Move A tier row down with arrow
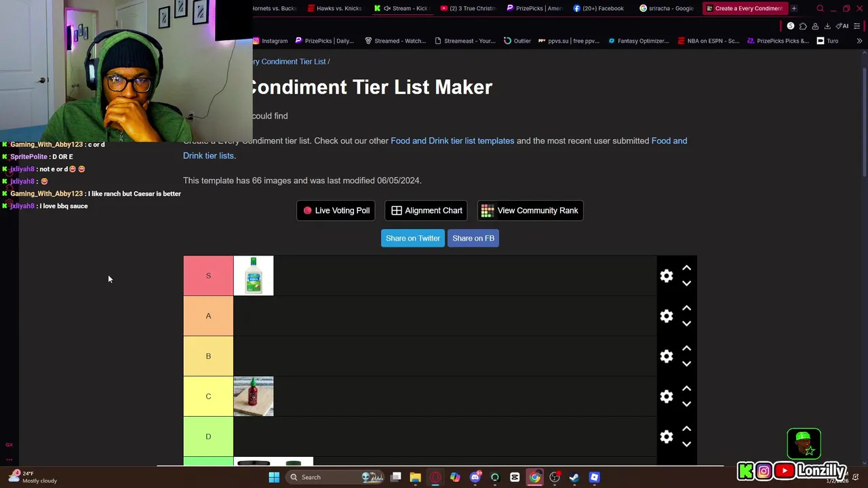Screen dimensions: 868x488 point(686,323)
